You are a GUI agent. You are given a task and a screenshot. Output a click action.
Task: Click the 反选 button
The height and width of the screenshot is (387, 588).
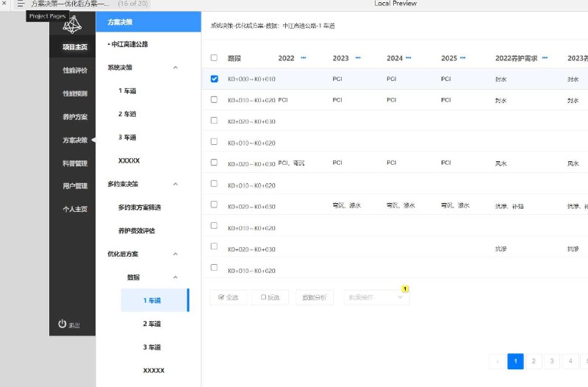270,297
